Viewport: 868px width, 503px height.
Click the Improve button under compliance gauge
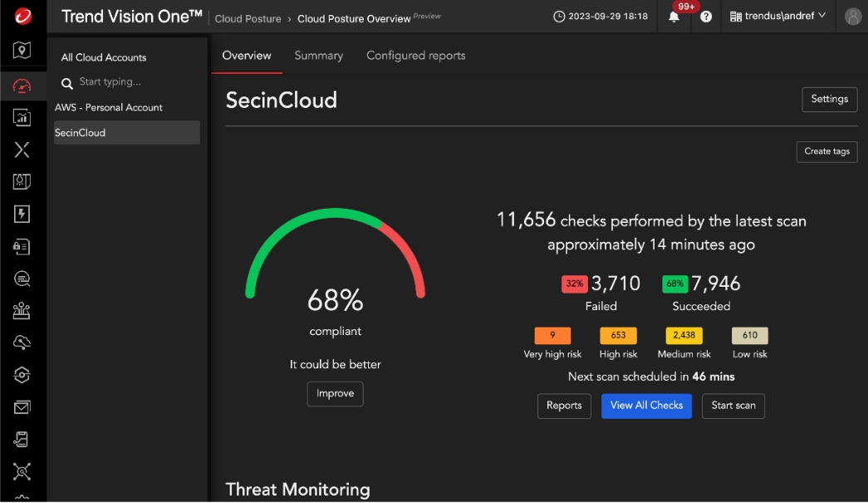coord(335,394)
